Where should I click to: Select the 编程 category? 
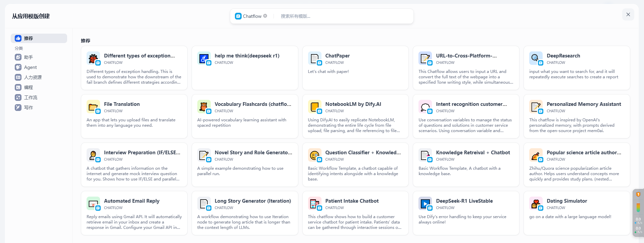39,87
